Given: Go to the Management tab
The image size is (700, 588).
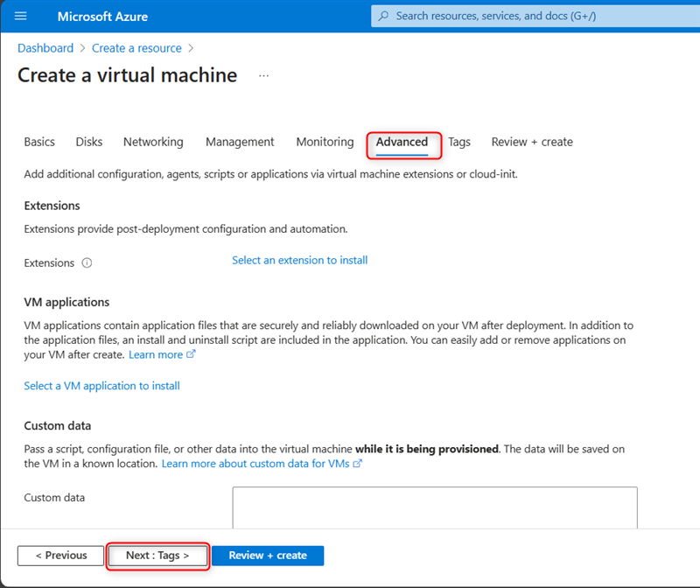Looking at the screenshot, I should [x=240, y=142].
